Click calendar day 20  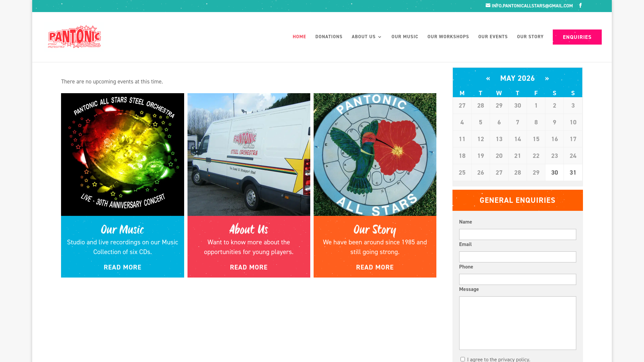[x=499, y=156]
